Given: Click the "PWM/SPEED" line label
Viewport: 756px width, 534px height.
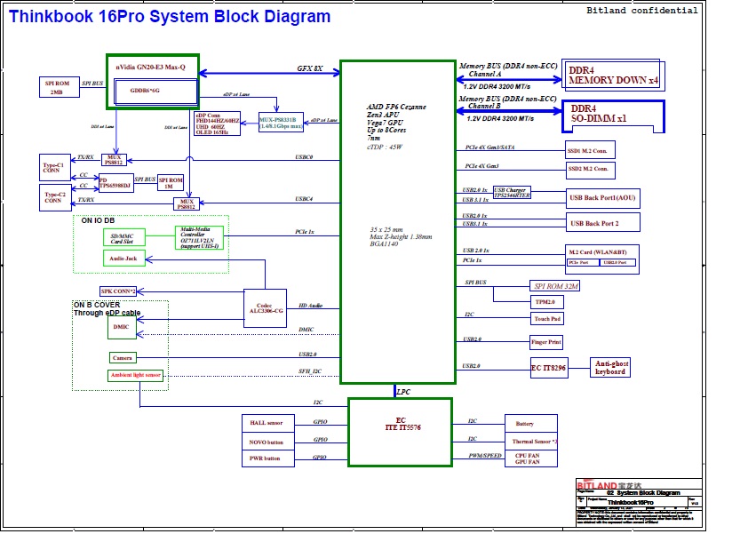Looking at the screenshot, I should [485, 456].
